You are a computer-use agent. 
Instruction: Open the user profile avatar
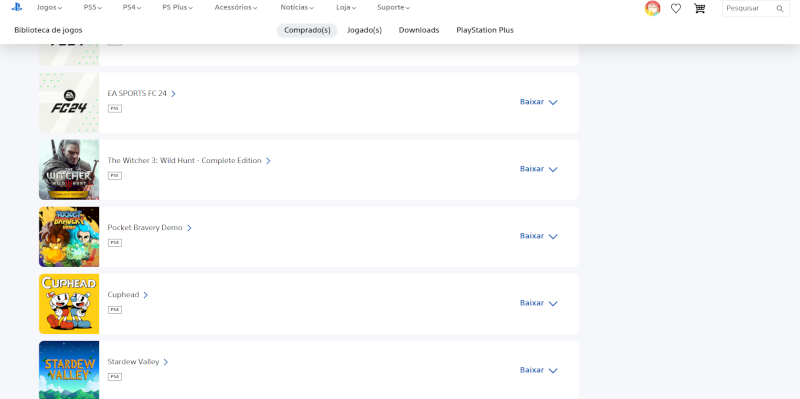tap(653, 8)
